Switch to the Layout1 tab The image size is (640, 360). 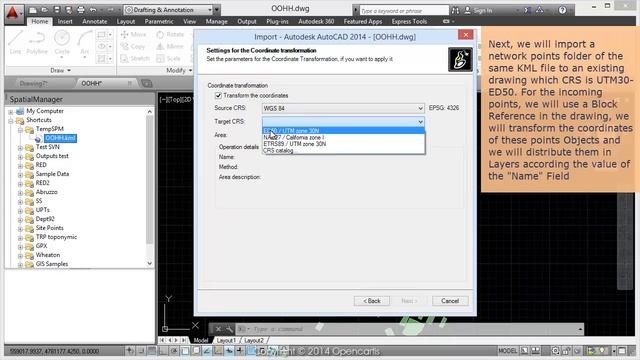pos(226,340)
